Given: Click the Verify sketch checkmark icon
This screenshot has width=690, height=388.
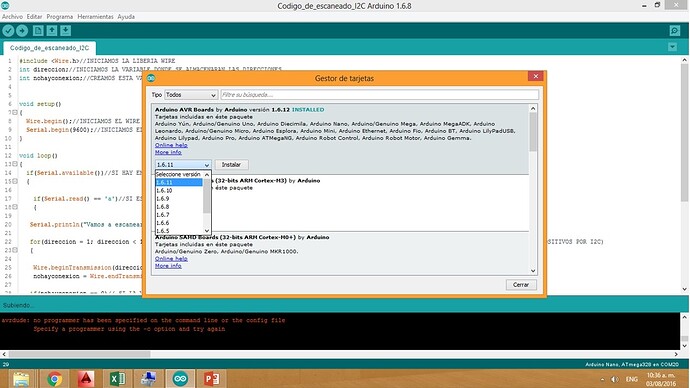Looking at the screenshot, I should point(8,31).
